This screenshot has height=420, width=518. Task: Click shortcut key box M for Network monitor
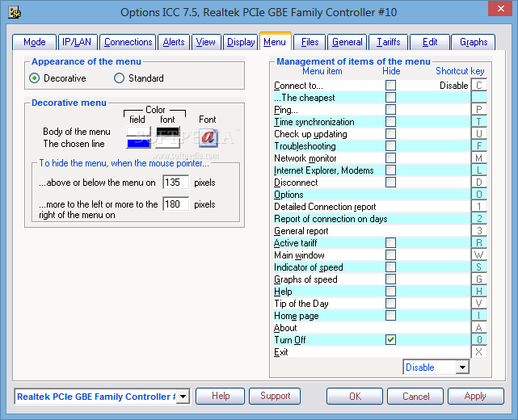pyautogui.click(x=478, y=157)
